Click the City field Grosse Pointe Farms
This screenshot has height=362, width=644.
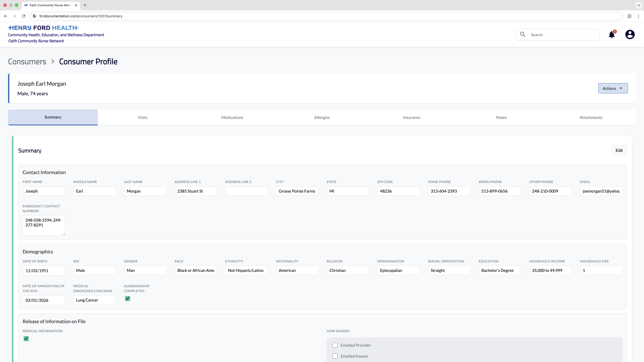[x=297, y=191]
